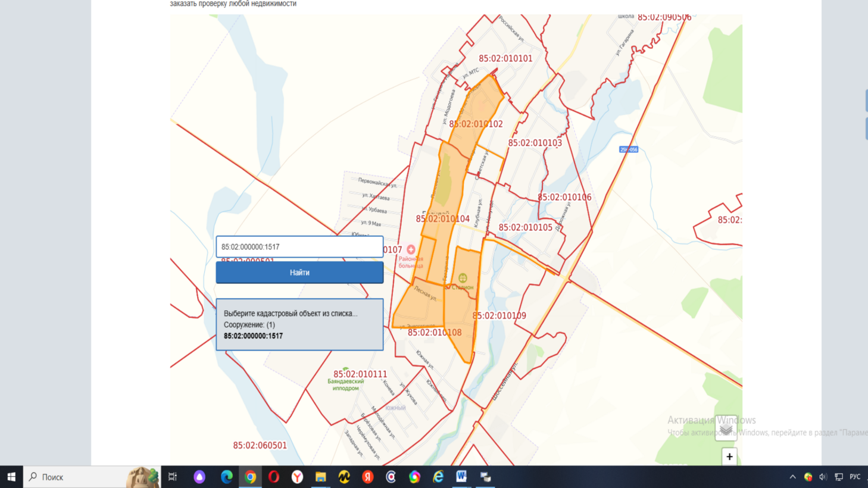Select cadastral block 85:02:010104 on map

pos(442,219)
